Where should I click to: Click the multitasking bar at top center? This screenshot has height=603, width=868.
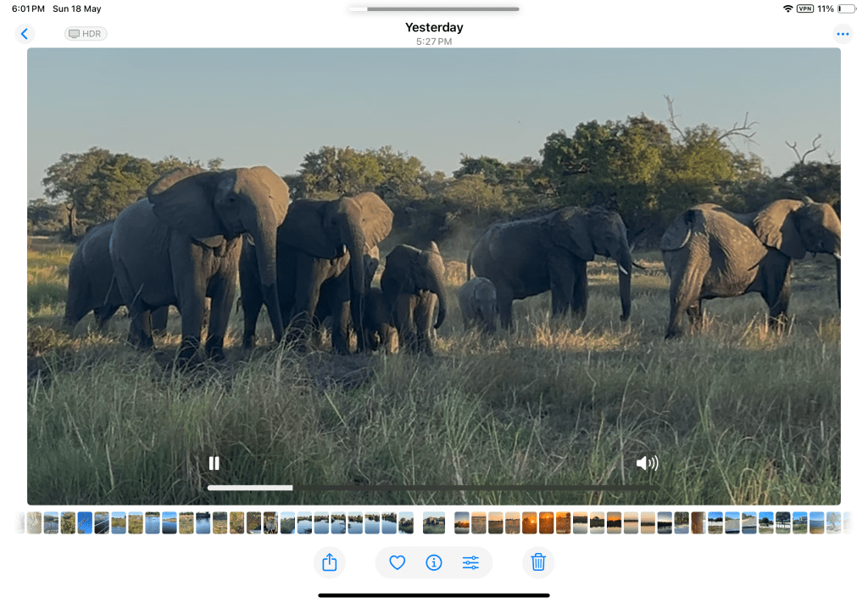pos(434,9)
